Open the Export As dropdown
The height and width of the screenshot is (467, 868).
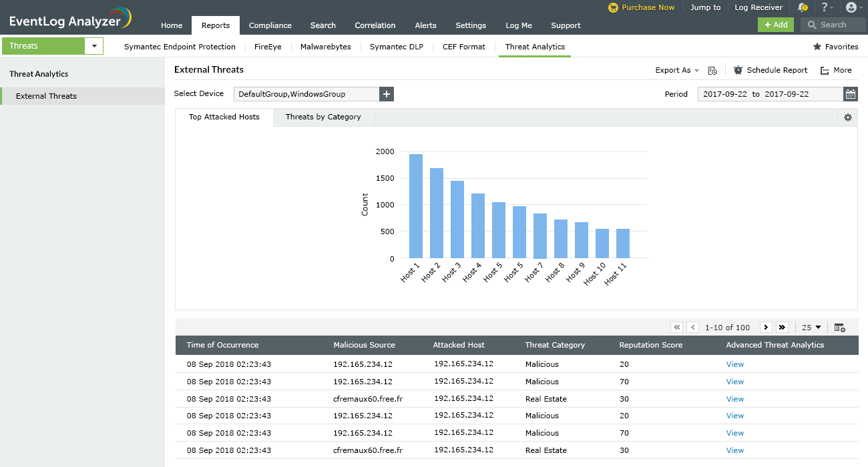pyautogui.click(x=676, y=70)
